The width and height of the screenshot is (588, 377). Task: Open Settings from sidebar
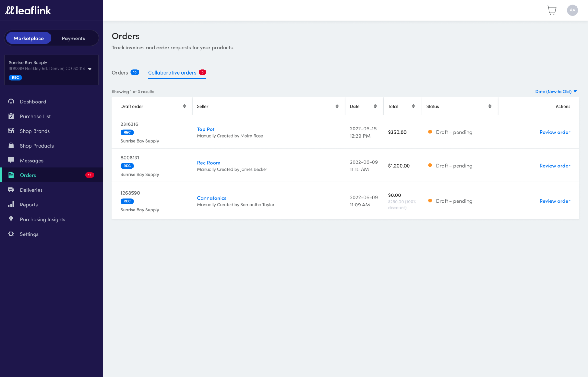click(29, 234)
